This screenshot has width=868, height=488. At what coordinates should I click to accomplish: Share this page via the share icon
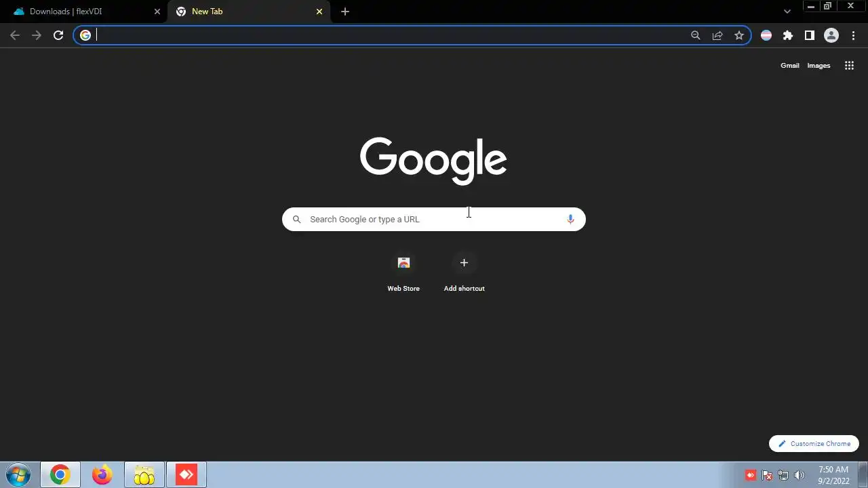click(717, 35)
